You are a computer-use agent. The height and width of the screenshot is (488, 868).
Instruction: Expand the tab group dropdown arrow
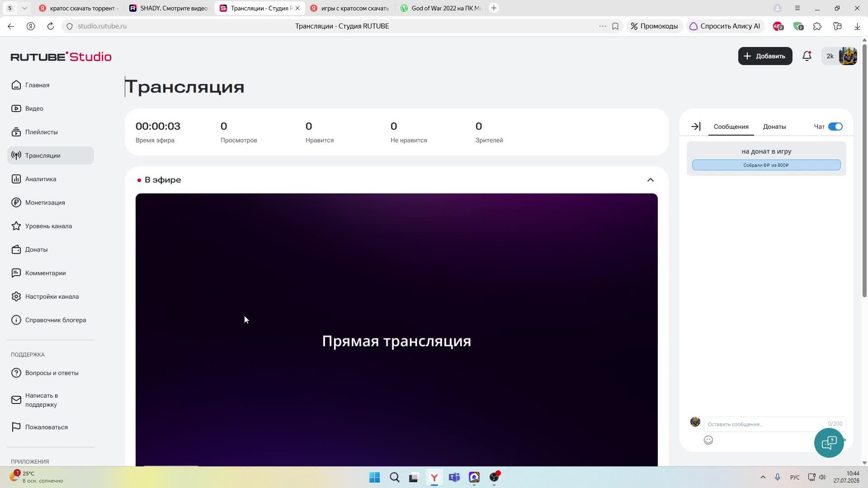[x=24, y=8]
